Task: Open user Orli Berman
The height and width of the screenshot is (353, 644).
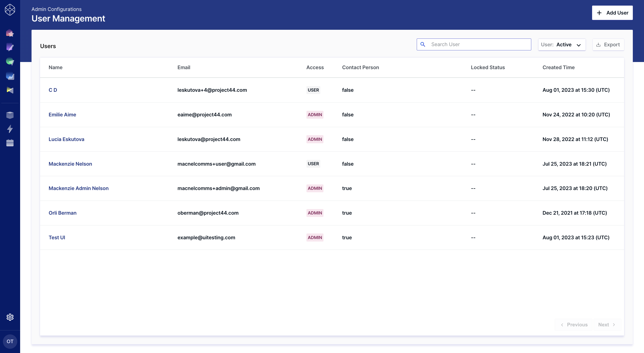Action: click(x=62, y=213)
